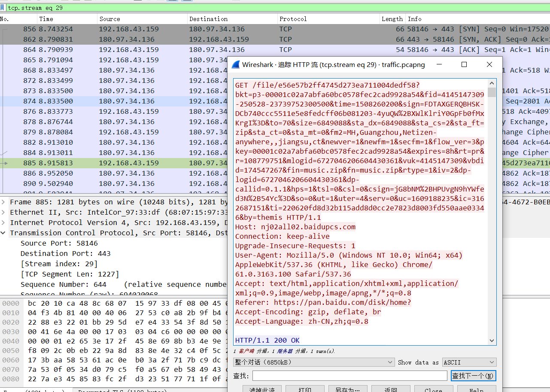Sort packets by the No. column header
Screen dimensions: 550x392
18,19
